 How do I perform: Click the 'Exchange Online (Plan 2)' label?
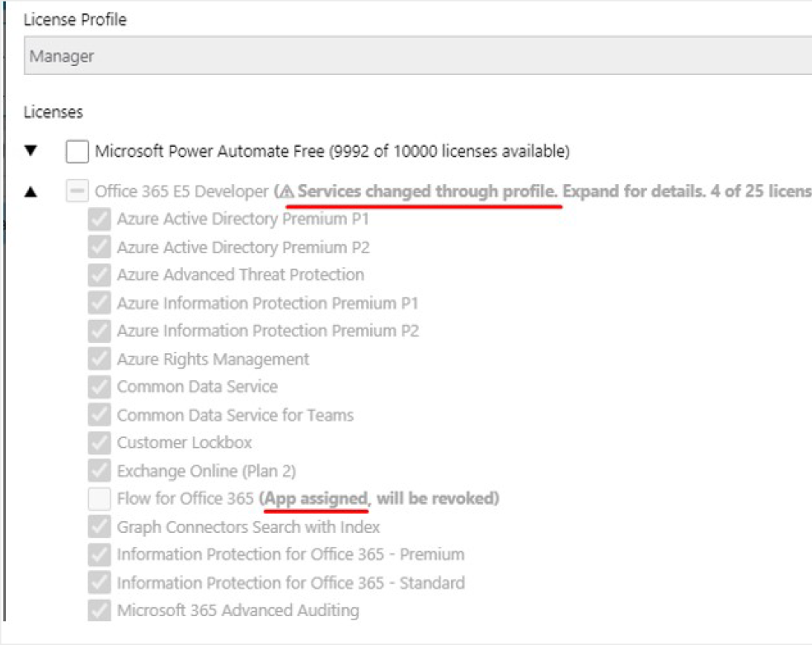pyautogui.click(x=207, y=471)
